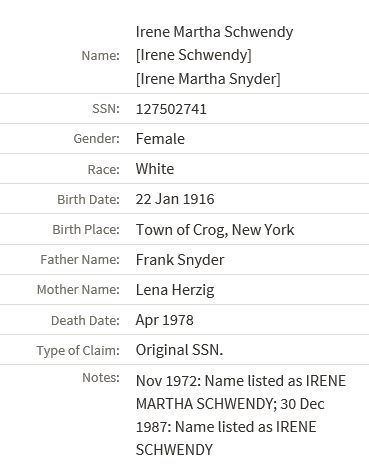The width and height of the screenshot is (369, 474).
Task: Click the maiden name [Irene Martha Snyder]
Action: pyautogui.click(x=208, y=79)
